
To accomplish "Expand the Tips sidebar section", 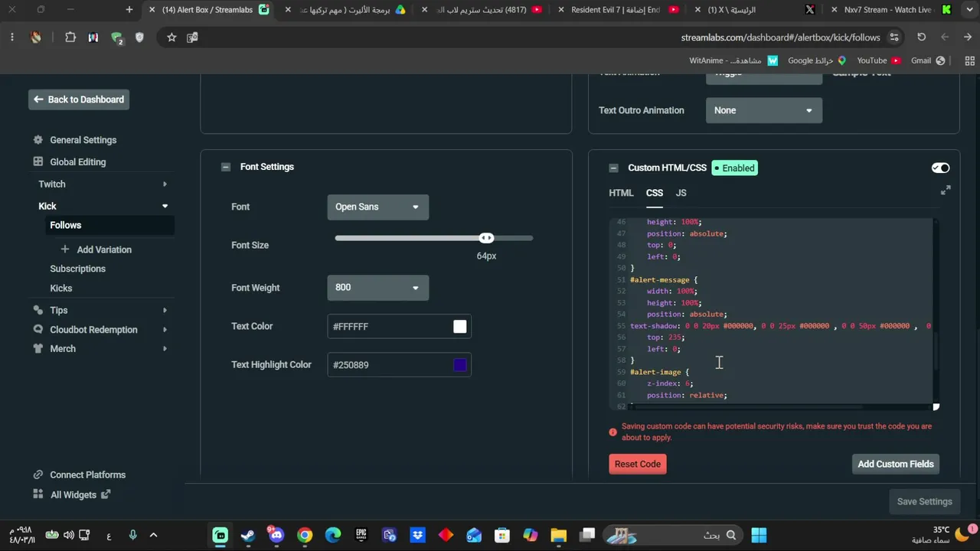I will [x=165, y=310].
